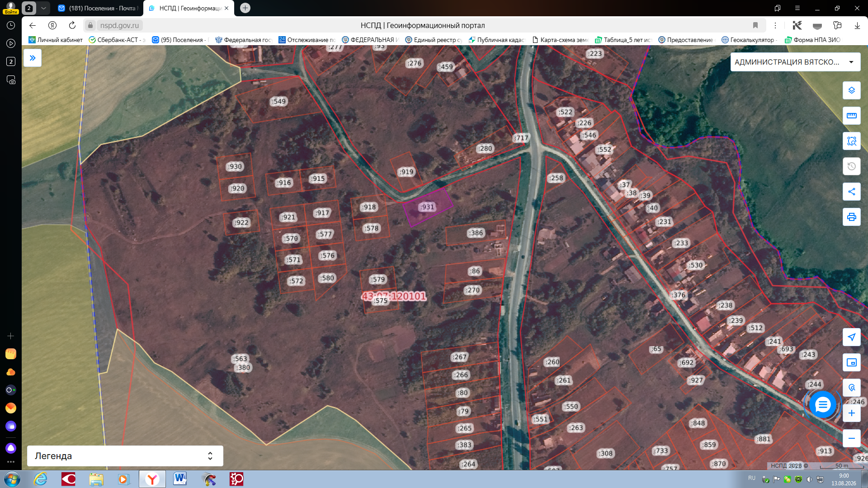The image size is (868, 488).
Task: Open the АДМИНИСТРАЦИЯ ВЯТСКО... dropdown
Action: (795, 62)
